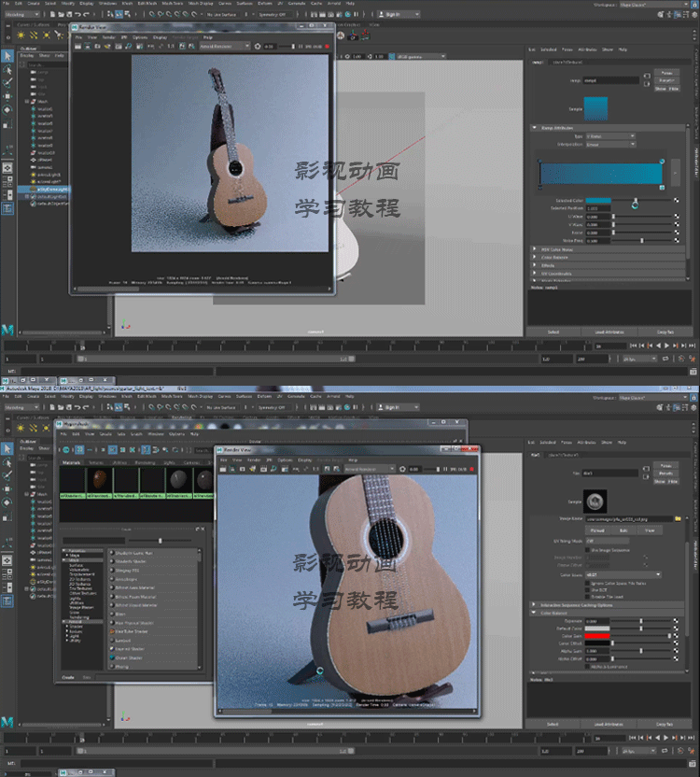
Task: Click the first sun light shelf icon, upper Maya
Action: [21, 35]
